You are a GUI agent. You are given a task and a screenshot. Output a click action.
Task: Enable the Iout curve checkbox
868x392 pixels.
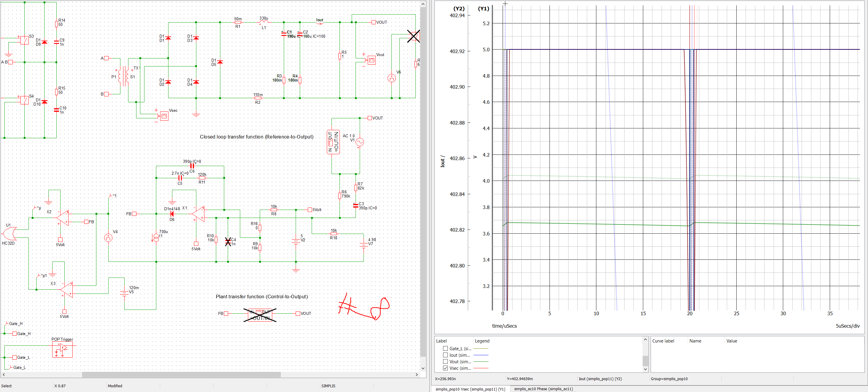tap(445, 355)
